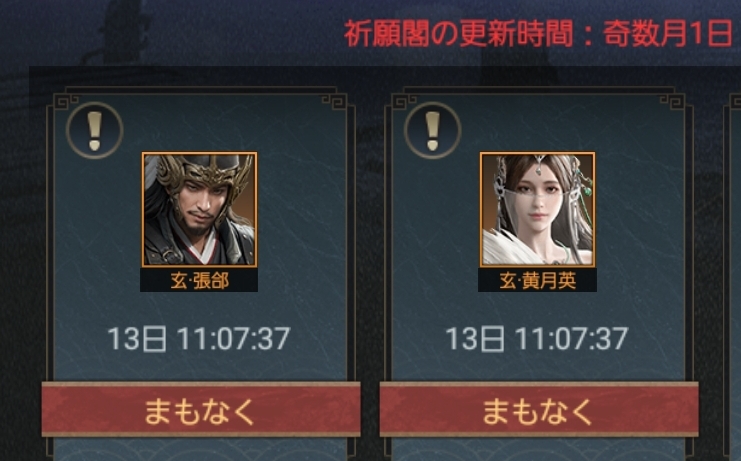Click the 奇数月1日 date in header
Image resolution: width=741 pixels, height=461 pixels.
coord(668,34)
